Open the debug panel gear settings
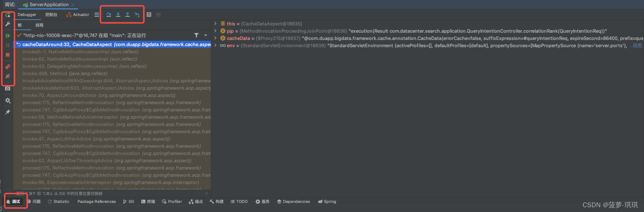 8,101
